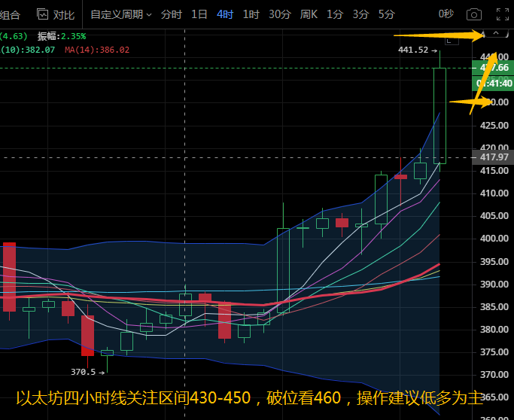The image size is (514, 420).
Task: Choose the 3分 interval
Action: coord(360,14)
